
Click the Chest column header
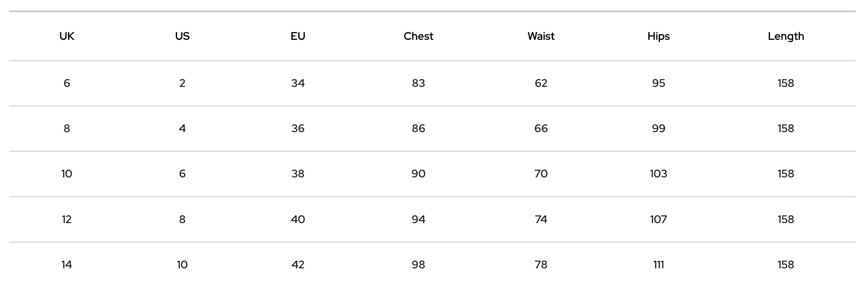click(x=418, y=36)
